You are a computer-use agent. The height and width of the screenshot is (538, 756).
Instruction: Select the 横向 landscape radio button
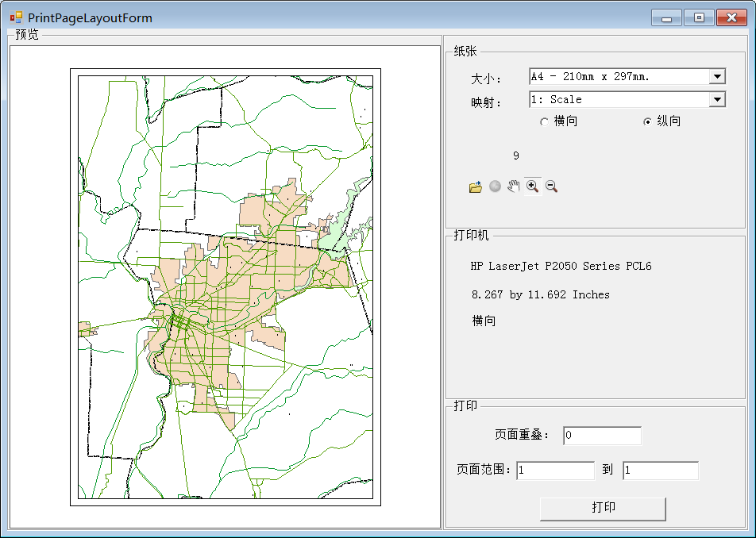click(544, 121)
